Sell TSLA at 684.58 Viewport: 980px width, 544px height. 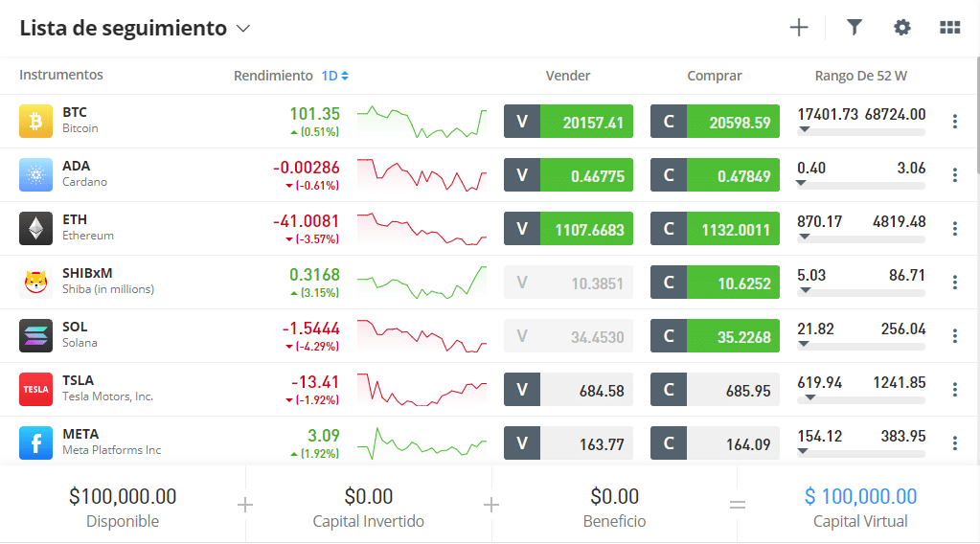point(569,390)
